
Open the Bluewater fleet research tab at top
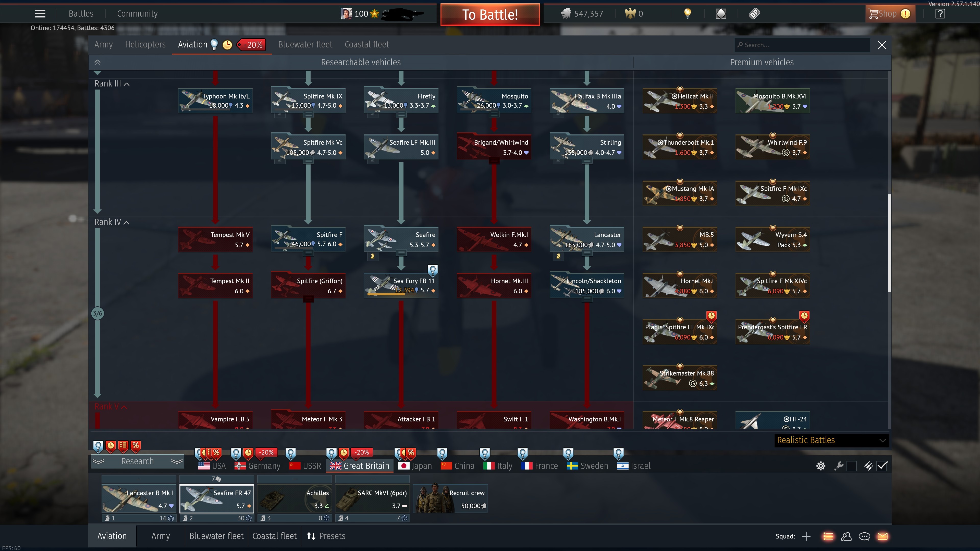[x=305, y=45]
